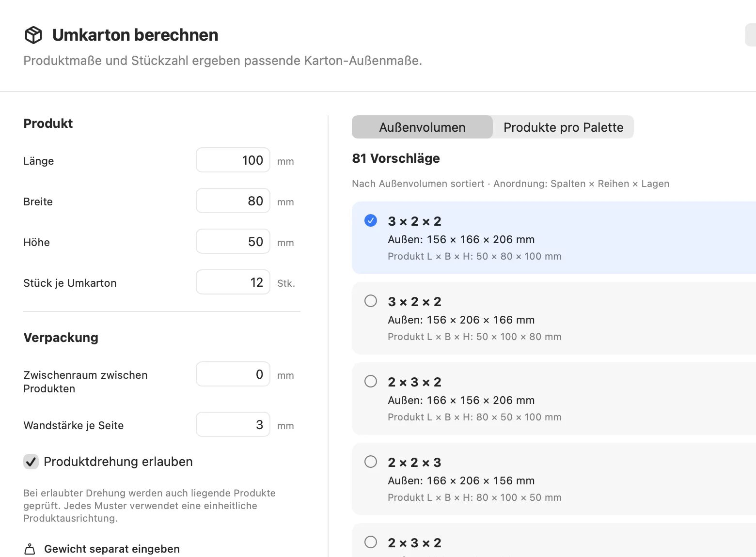Open the Außenvolumen tab
The image size is (756, 557).
pyautogui.click(x=422, y=127)
